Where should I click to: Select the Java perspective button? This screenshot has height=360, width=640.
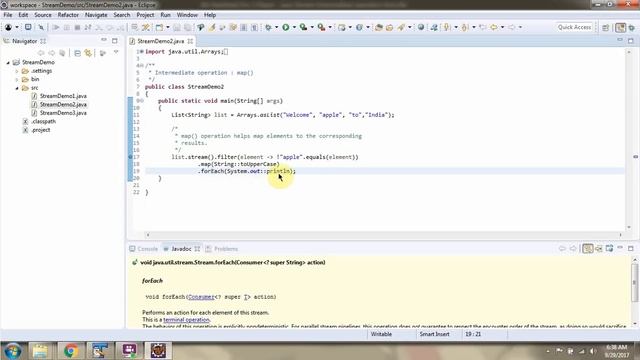(620, 27)
